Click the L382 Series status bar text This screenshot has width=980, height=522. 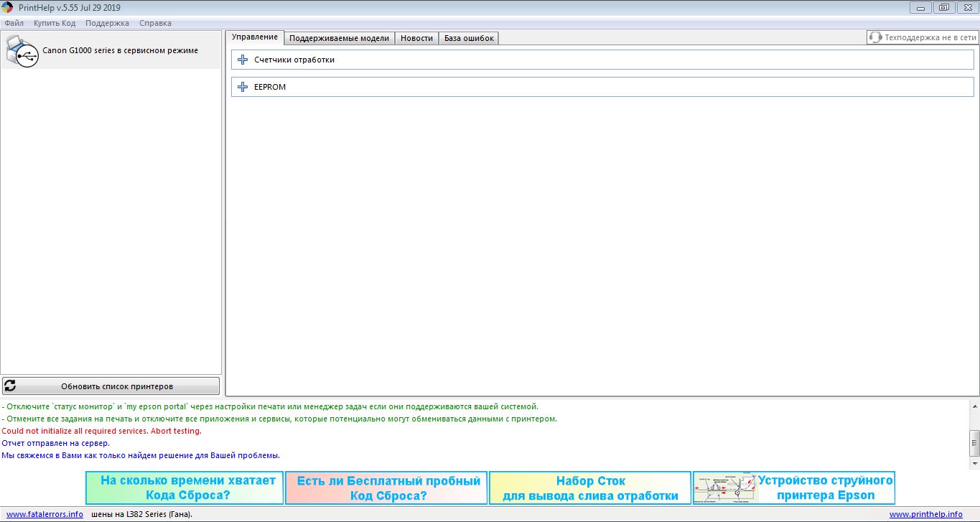click(142, 514)
